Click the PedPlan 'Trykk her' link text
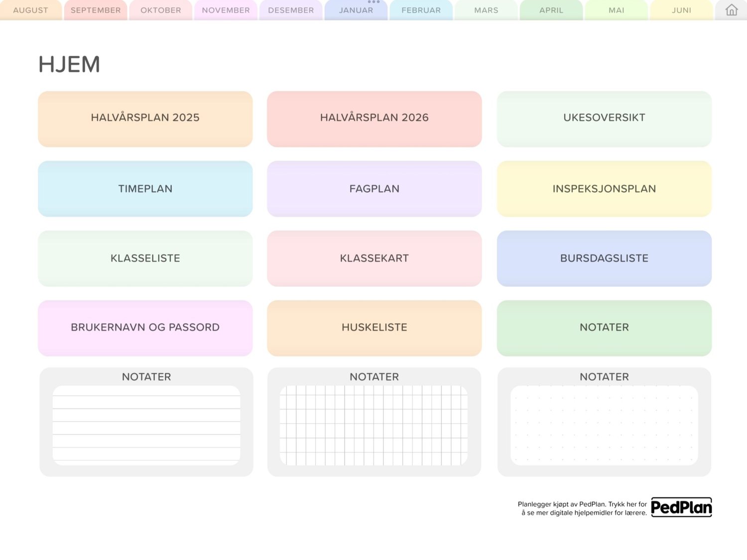The image size is (747, 560). (x=583, y=508)
